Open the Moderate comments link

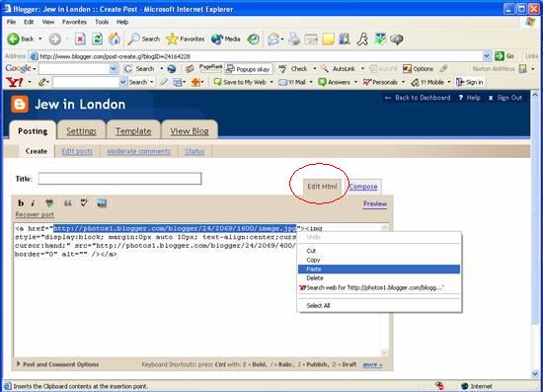click(138, 151)
